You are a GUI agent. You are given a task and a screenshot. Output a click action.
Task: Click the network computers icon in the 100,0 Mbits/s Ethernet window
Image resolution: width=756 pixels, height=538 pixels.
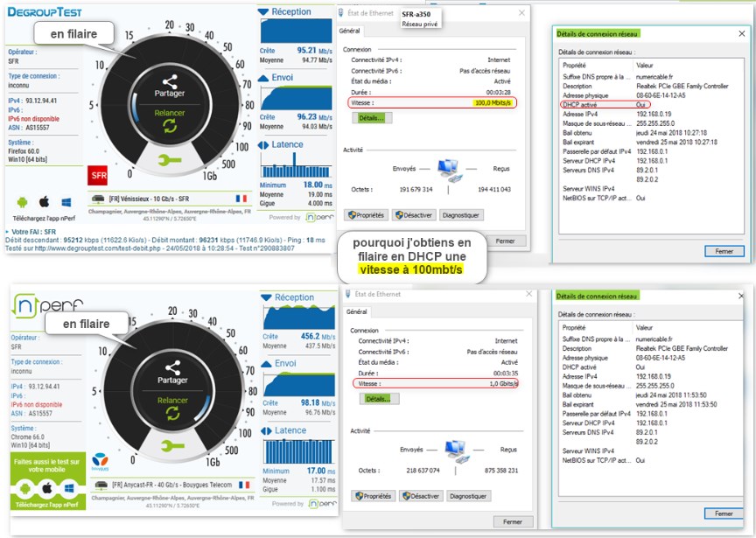click(x=450, y=171)
